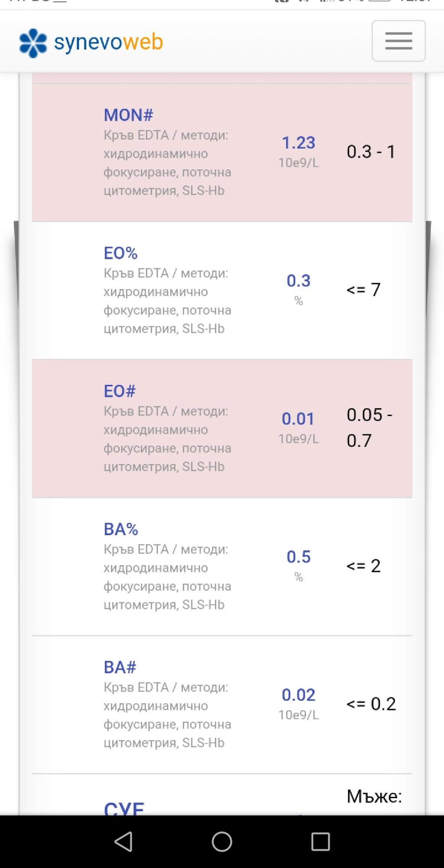Select the BA% test heading
This screenshot has width=444, height=868.
[121, 529]
